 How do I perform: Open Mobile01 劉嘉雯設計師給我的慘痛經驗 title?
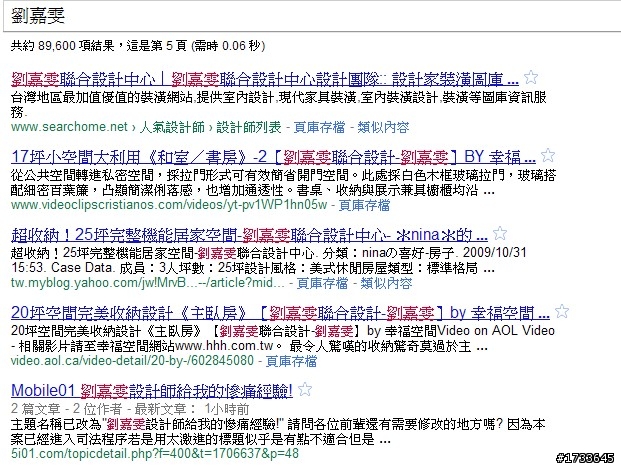(152, 391)
